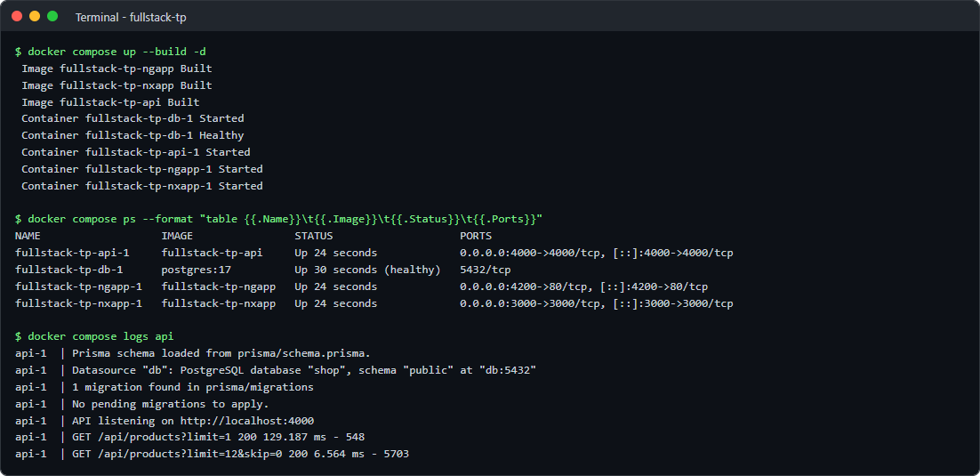Viewport: 980px width, 476px height.
Task: Click 'Container fullstack-tp-db-1 Started' line
Action: [133, 118]
